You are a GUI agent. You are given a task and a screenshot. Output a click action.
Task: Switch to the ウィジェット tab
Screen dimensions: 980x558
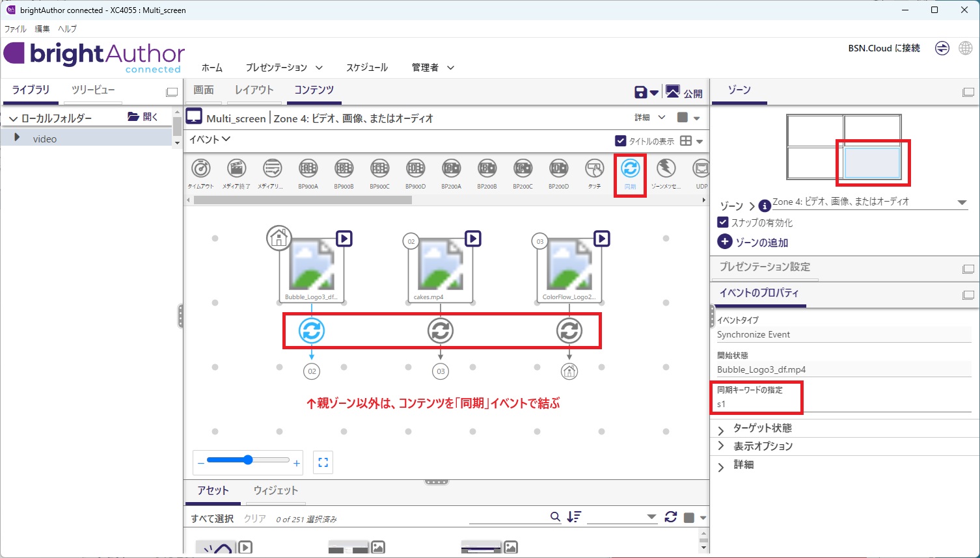pos(276,490)
